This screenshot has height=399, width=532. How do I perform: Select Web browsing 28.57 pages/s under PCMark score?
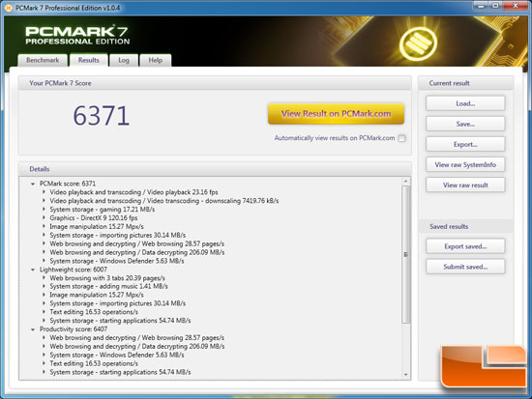pyautogui.click(x=136, y=243)
